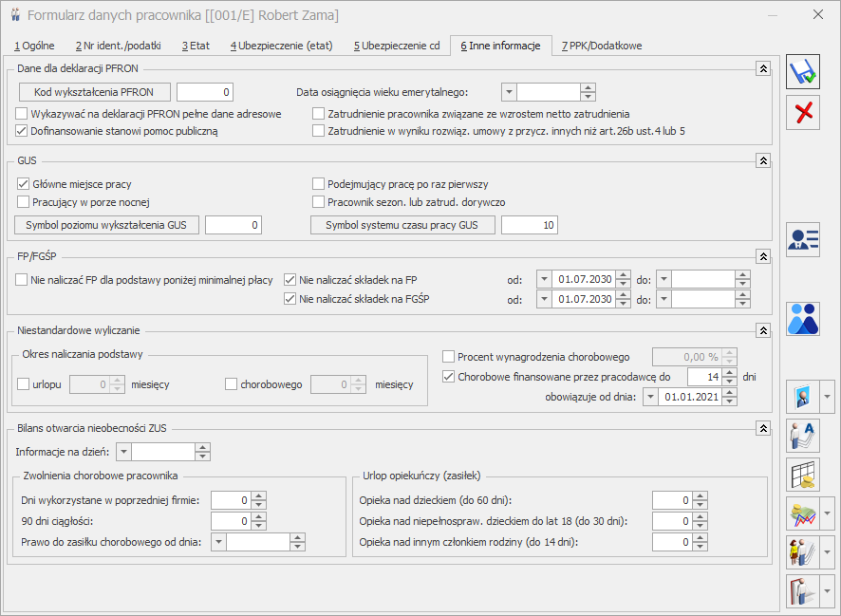This screenshot has width=841, height=616.
Task: Click the two people with documents icon
Action: (x=803, y=552)
